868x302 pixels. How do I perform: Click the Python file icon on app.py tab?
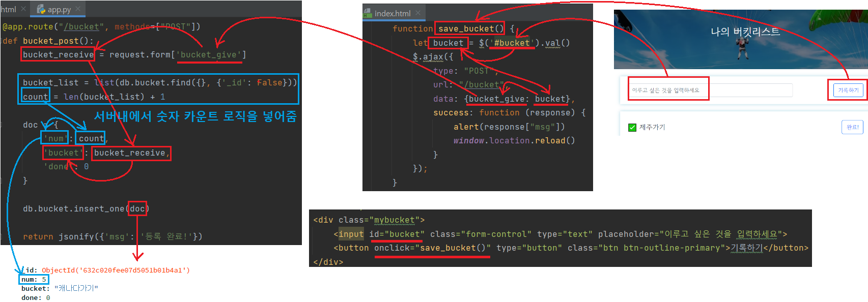pos(41,9)
